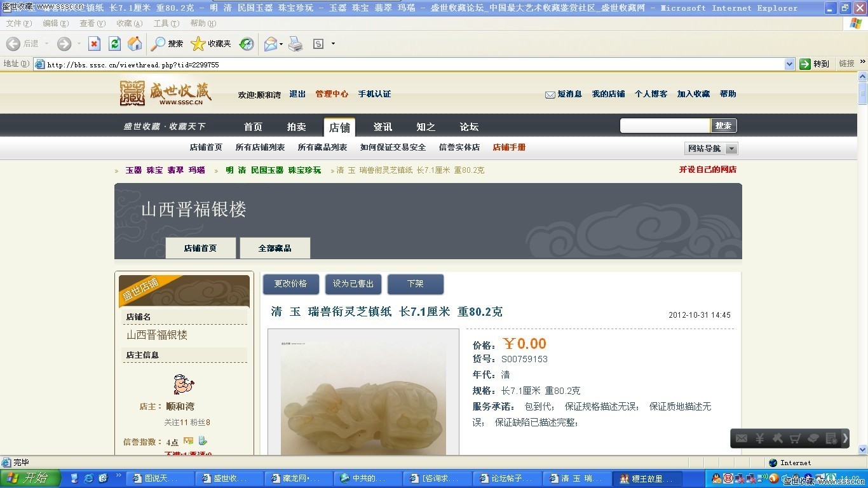This screenshot has width=868, height=488.
Task: Click the chat bubbles icon in floating bar
Action: click(x=813, y=438)
